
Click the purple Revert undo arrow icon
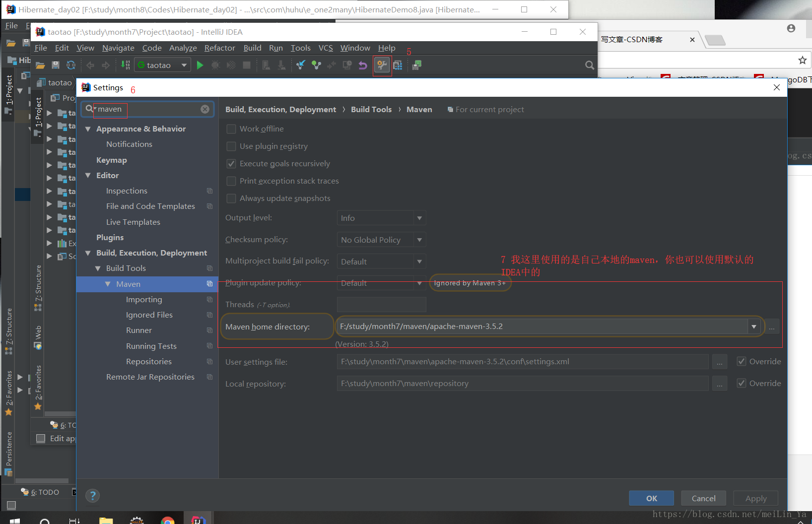(363, 65)
